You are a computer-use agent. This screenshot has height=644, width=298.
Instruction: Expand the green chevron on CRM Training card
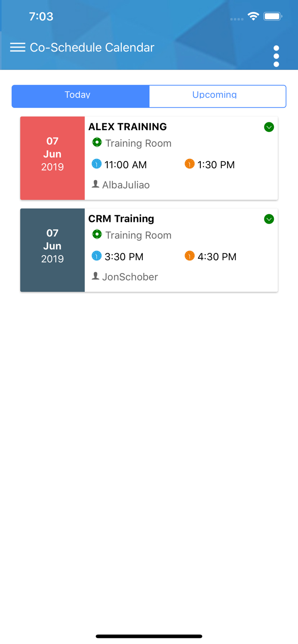point(269,219)
